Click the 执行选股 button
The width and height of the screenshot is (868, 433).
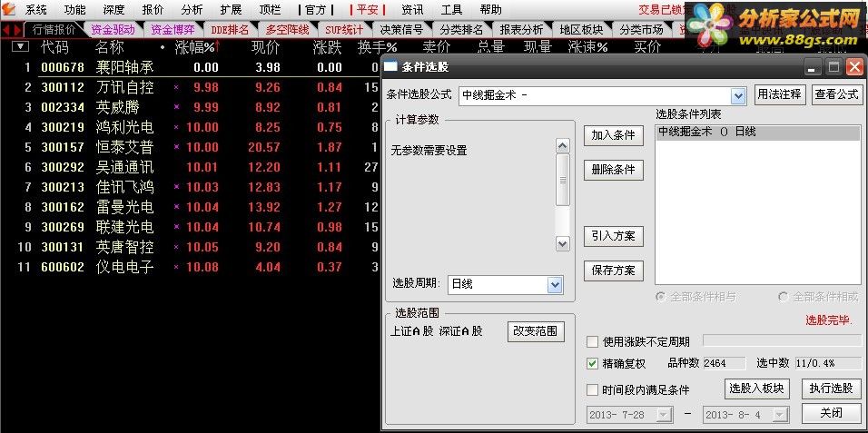[832, 389]
